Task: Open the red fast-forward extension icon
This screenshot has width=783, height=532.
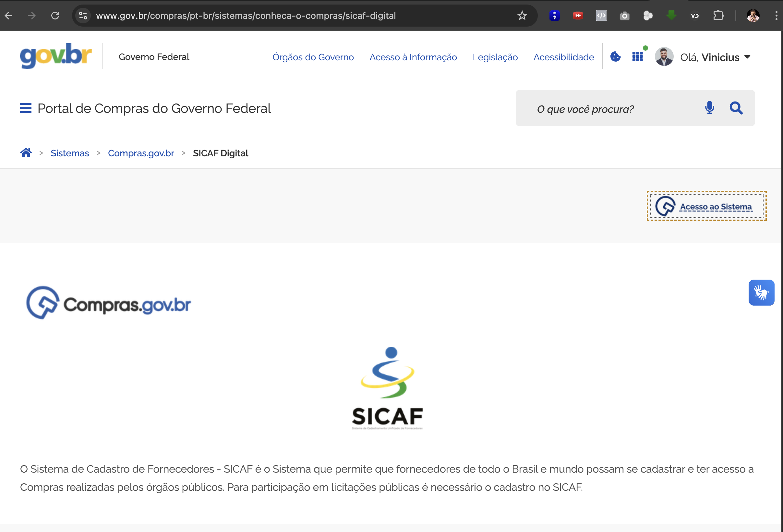Action: [578, 16]
